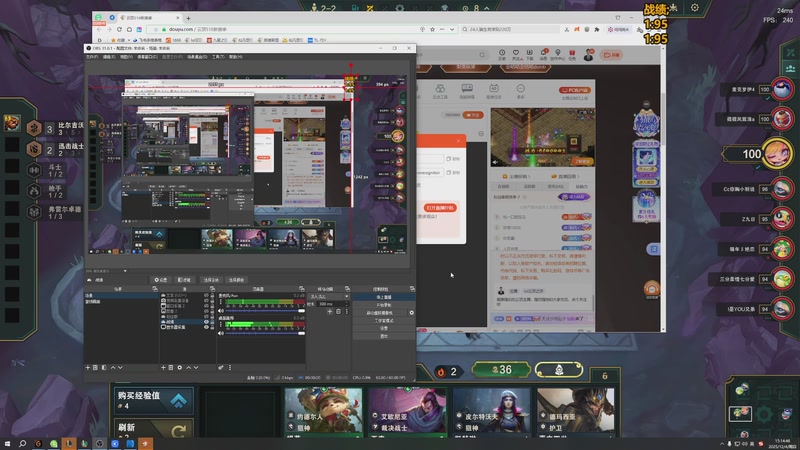Bookmark the page with star icon
The width and height of the screenshot is (800, 450).
(432, 29)
